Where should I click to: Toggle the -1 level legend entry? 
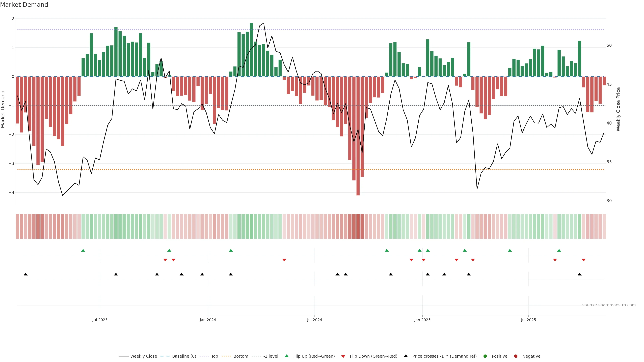[271, 356]
